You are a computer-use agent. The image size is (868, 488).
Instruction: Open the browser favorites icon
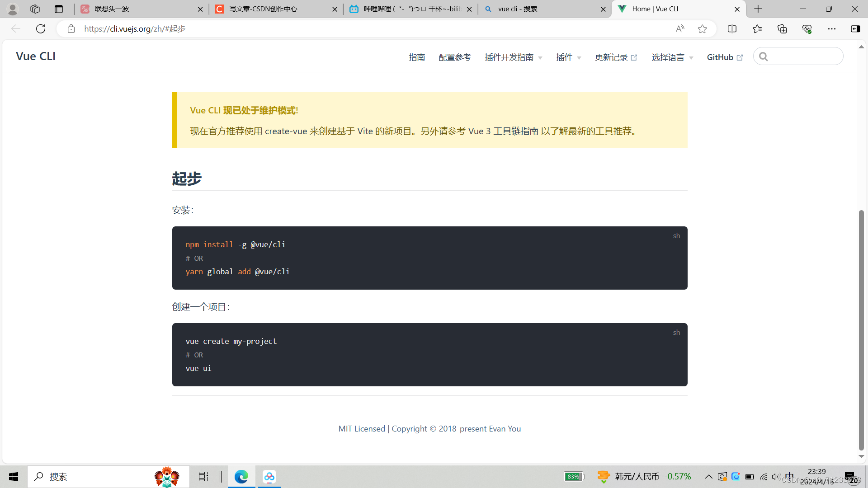tap(757, 28)
